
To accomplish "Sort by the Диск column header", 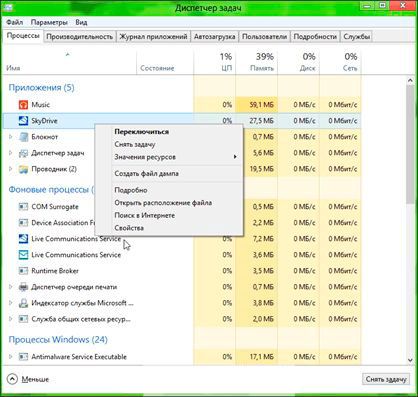I will click(x=298, y=63).
